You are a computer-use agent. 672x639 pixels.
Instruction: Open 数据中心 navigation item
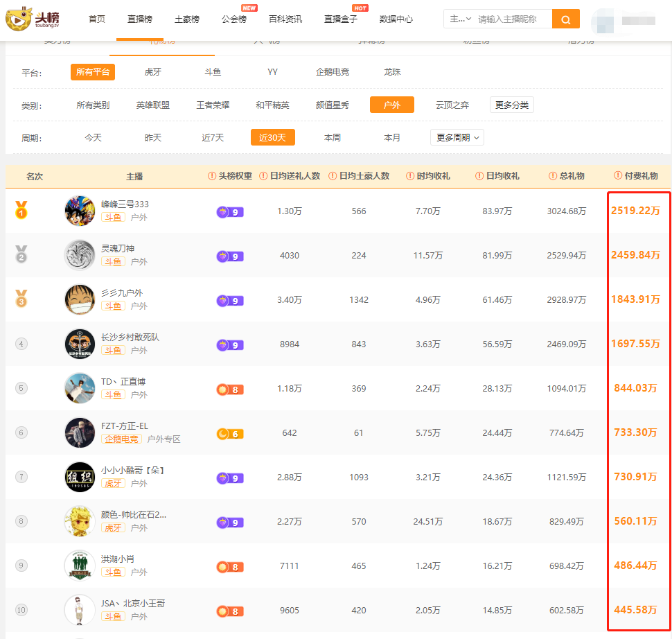396,19
